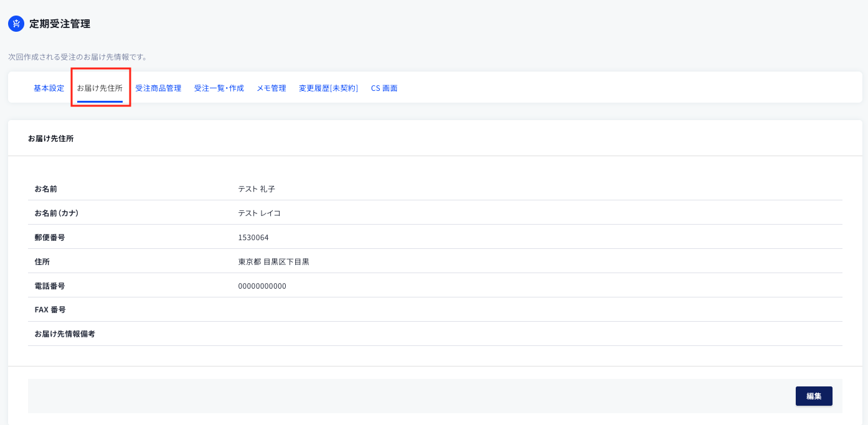Image resolution: width=868 pixels, height=425 pixels.
Task: Click the blue cart icon beside 定期受注管理
Action: pyautogui.click(x=16, y=24)
